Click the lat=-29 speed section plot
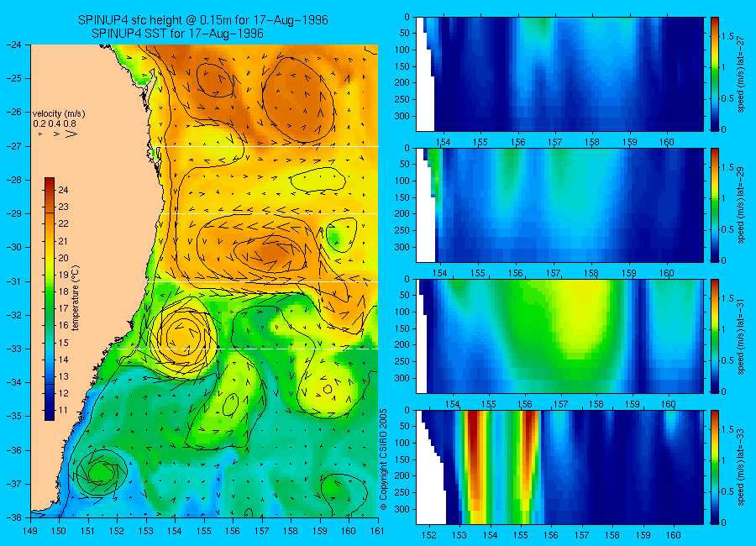Screen dimensions: 756x546 (x=559, y=205)
